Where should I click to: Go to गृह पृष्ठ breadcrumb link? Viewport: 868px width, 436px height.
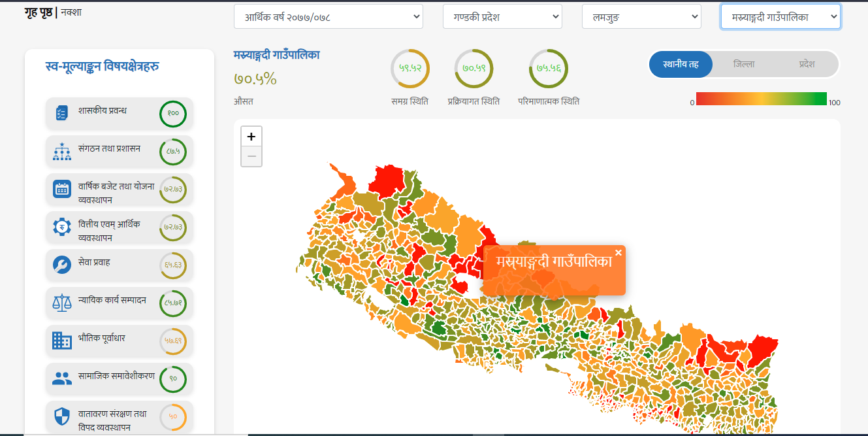point(39,12)
